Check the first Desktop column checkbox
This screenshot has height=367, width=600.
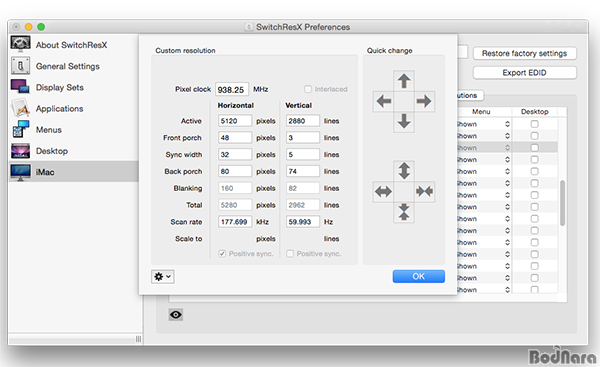tap(535, 124)
